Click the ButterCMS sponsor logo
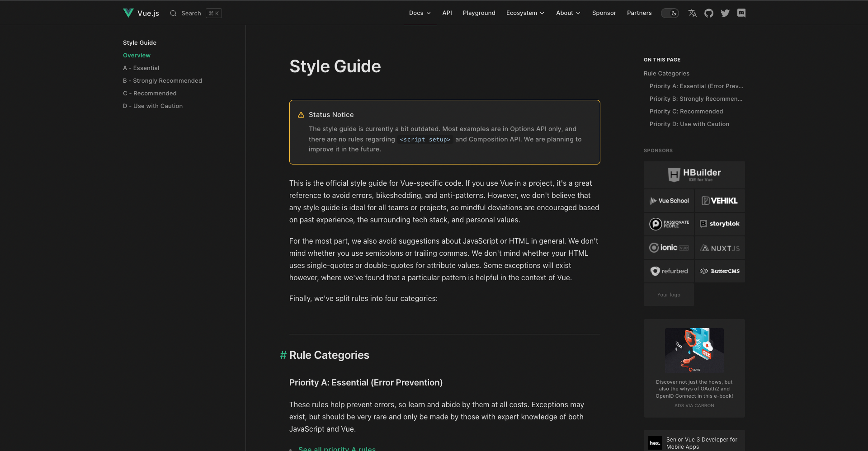Viewport: 868px width, 451px height. click(720, 271)
